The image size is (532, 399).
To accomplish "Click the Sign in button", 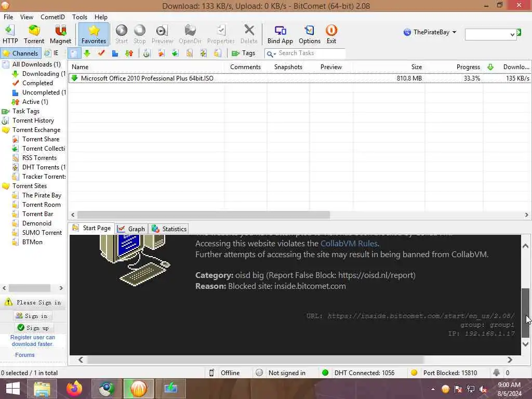I will coord(33,316).
